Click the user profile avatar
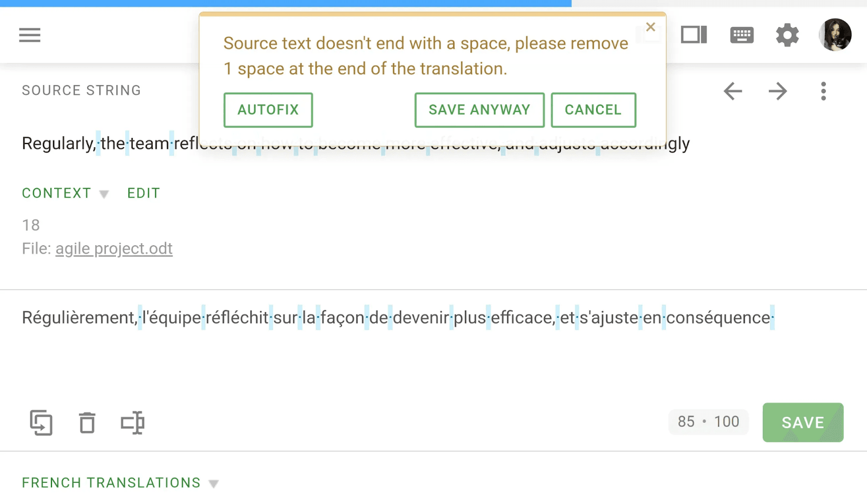 click(834, 35)
